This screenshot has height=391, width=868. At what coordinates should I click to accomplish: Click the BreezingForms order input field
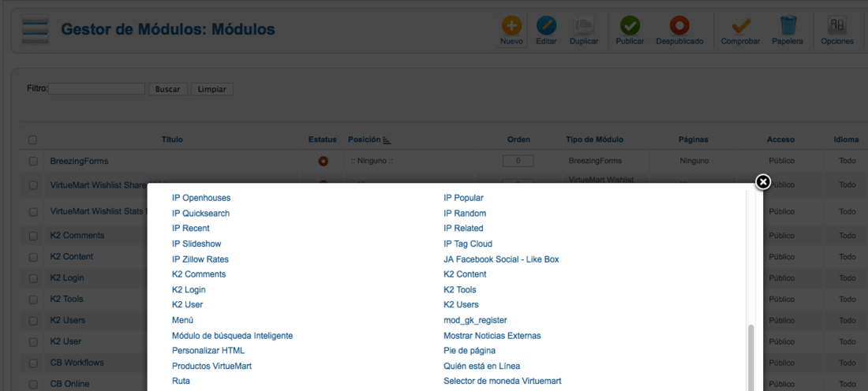[518, 161]
